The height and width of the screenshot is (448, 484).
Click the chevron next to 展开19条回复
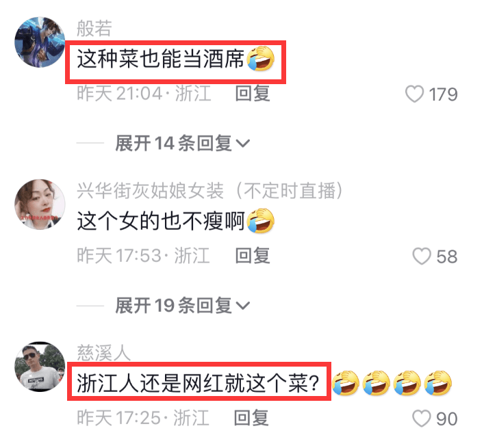(x=242, y=306)
